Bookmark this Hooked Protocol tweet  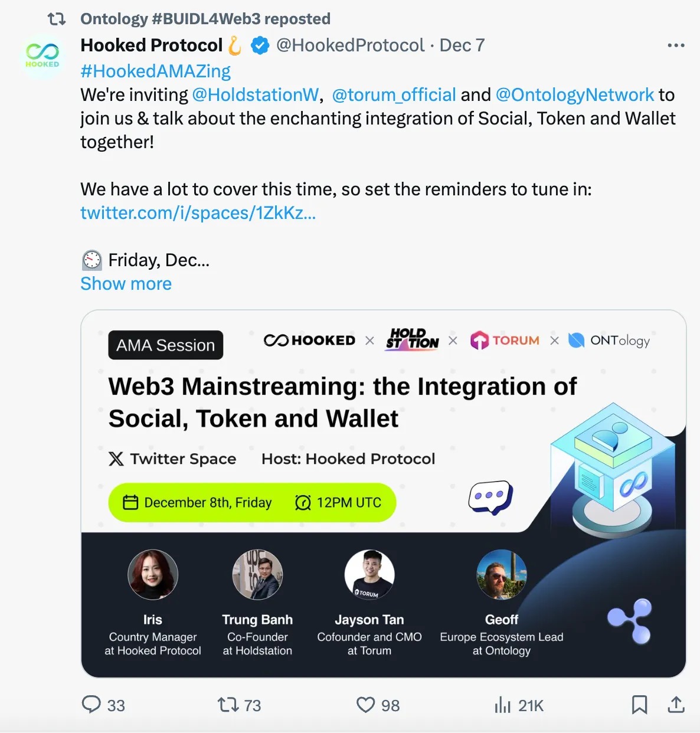[x=639, y=705]
